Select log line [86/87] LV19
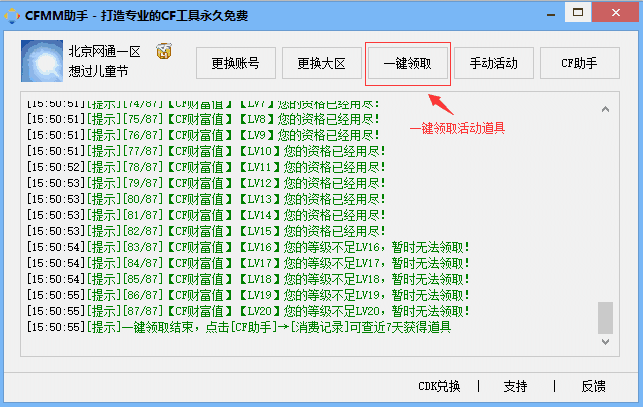 tap(248, 295)
